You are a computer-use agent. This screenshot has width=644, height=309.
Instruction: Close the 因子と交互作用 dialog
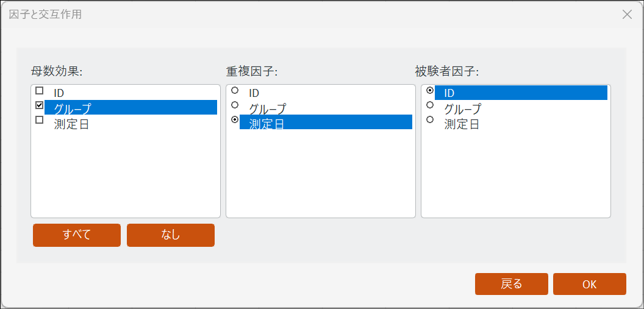[627, 14]
